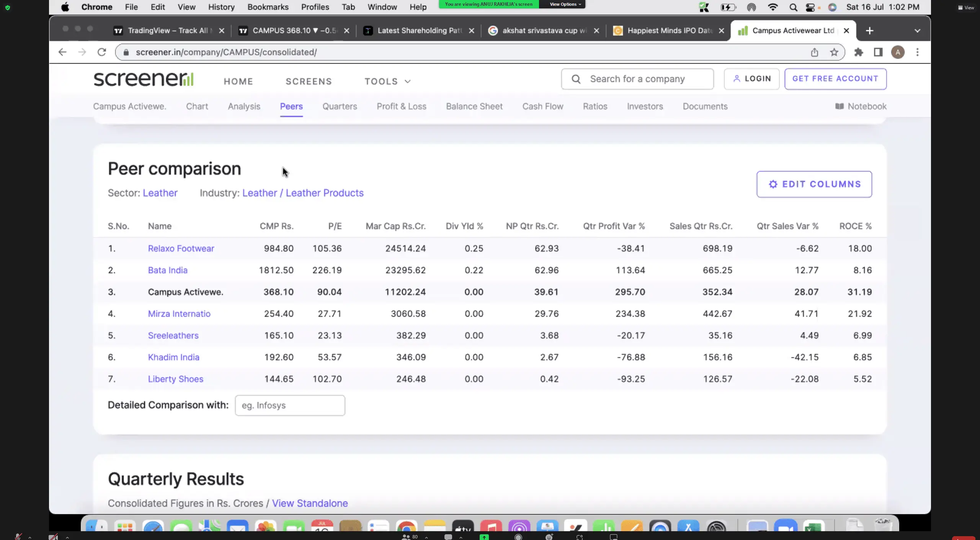Screen dimensions: 980x540
Task: Click the Screener logo
Action: 144,79
